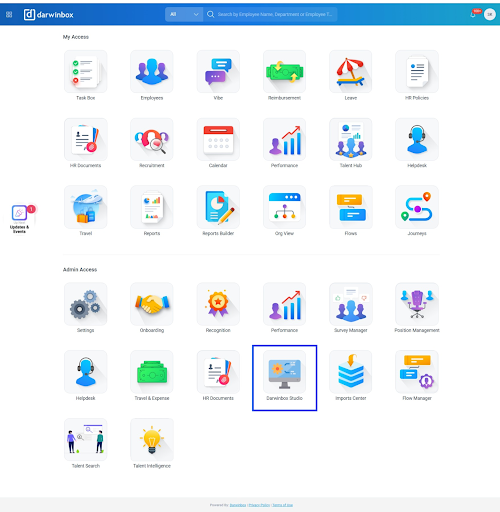Open HR Documents under My Access
The height and width of the screenshot is (512, 500).
(86, 139)
